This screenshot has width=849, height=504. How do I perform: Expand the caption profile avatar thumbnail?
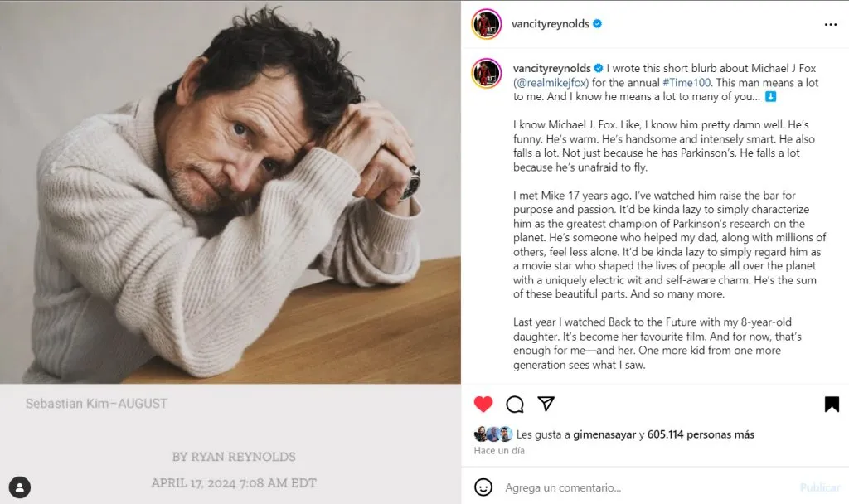(485, 72)
